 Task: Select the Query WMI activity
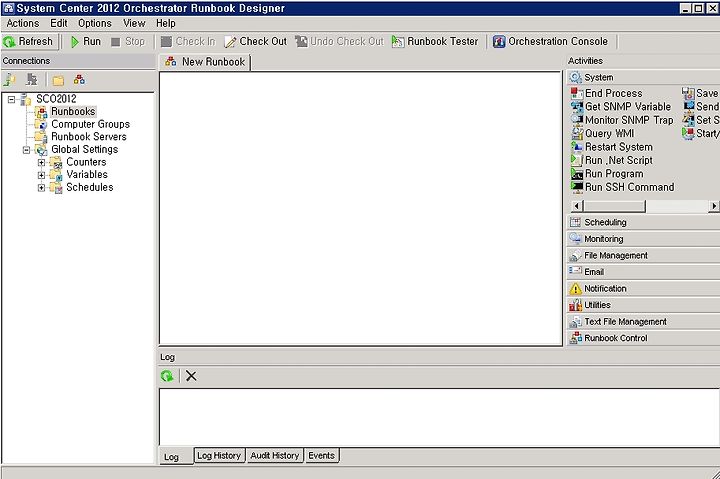602,134
